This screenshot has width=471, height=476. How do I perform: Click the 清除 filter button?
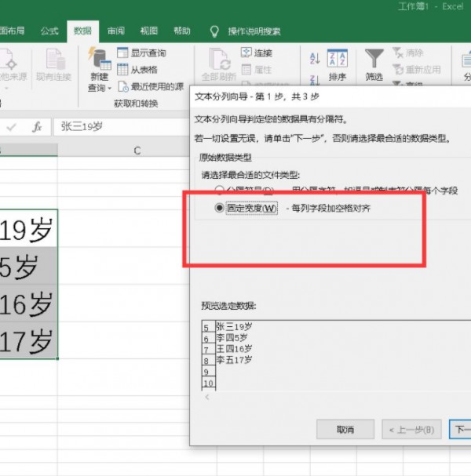[407, 53]
